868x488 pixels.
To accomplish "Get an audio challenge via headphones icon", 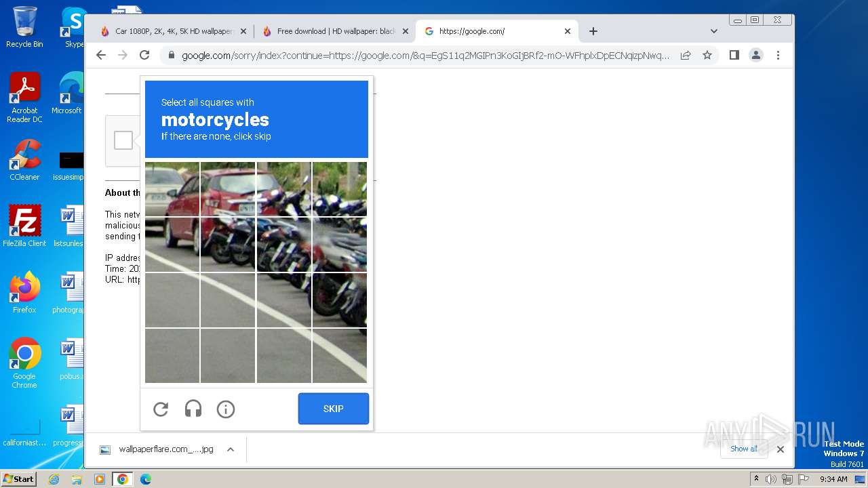I will (193, 409).
